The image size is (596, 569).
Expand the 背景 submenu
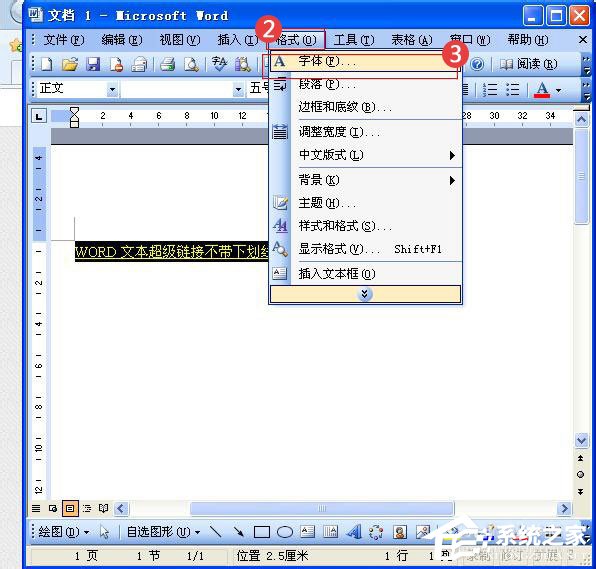point(365,180)
